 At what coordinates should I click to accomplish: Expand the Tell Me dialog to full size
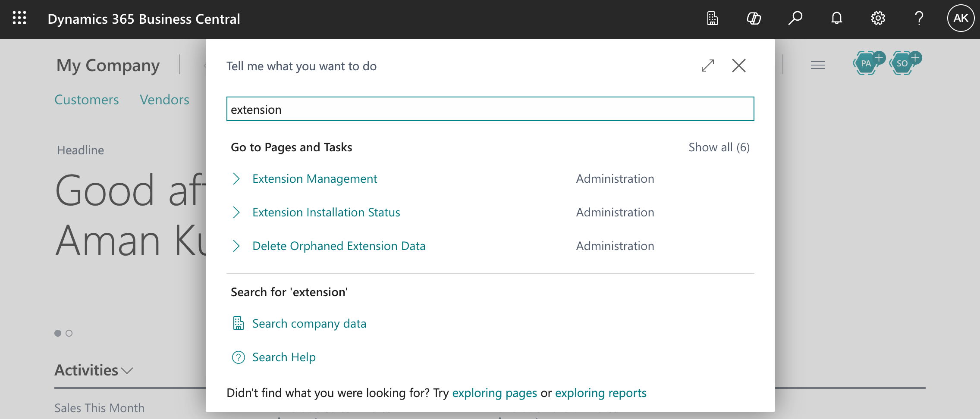click(708, 66)
